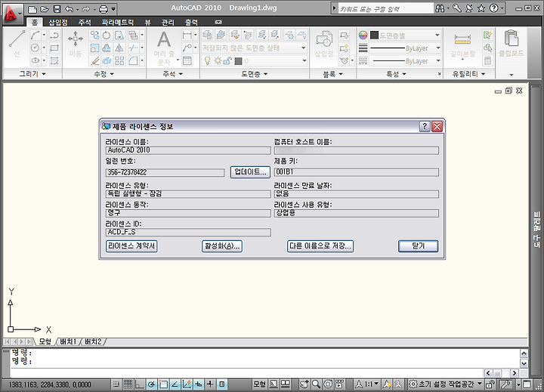
Task: Click the Open file folder icon
Action: [x=45, y=9]
